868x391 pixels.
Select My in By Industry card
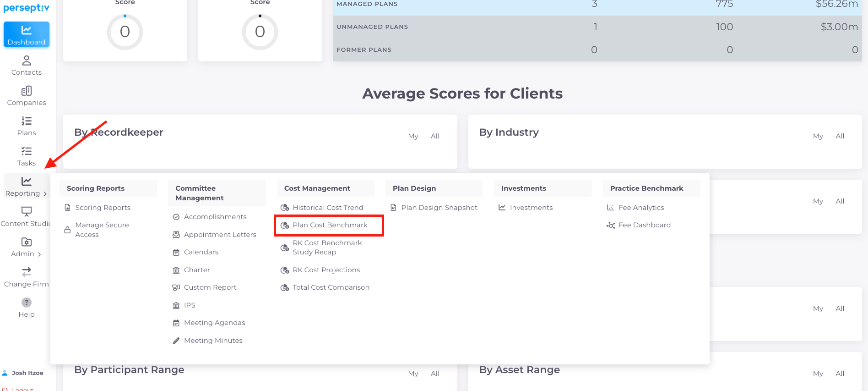pyautogui.click(x=818, y=136)
